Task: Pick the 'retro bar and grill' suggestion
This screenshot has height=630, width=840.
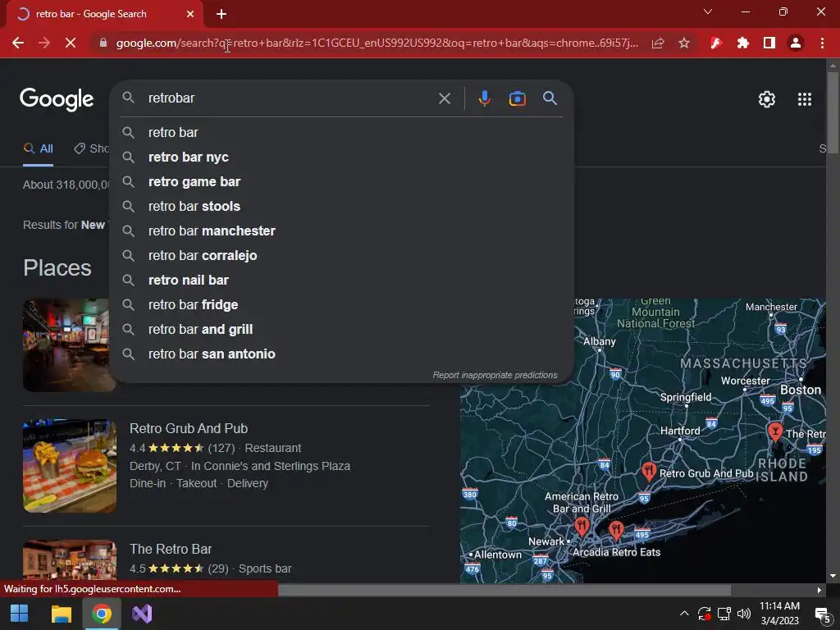Action: pyautogui.click(x=341, y=330)
